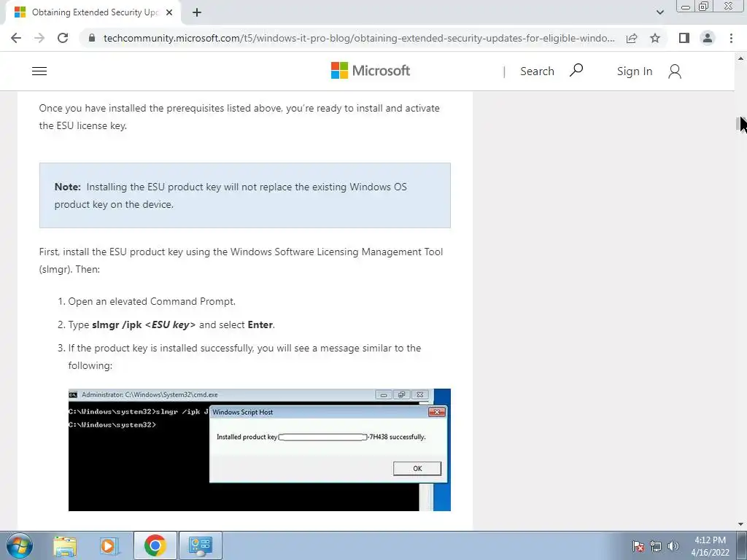The height and width of the screenshot is (560, 747).
Task: Click the page scrollbar down arrow
Action: click(x=740, y=524)
